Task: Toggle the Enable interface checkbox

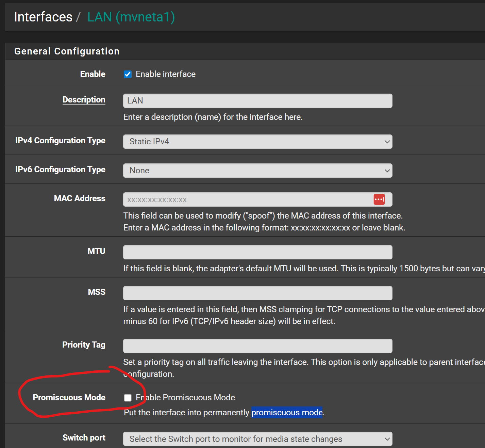Action: (x=128, y=75)
